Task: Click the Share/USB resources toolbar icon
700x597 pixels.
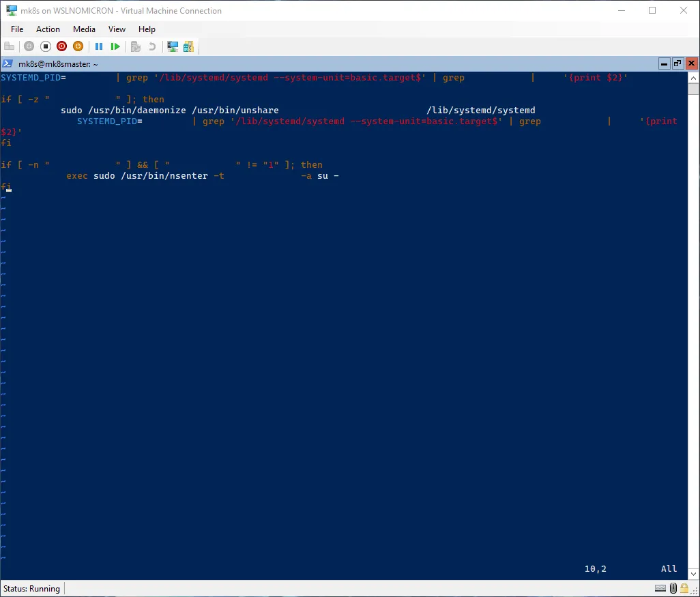Action: pyautogui.click(x=188, y=46)
